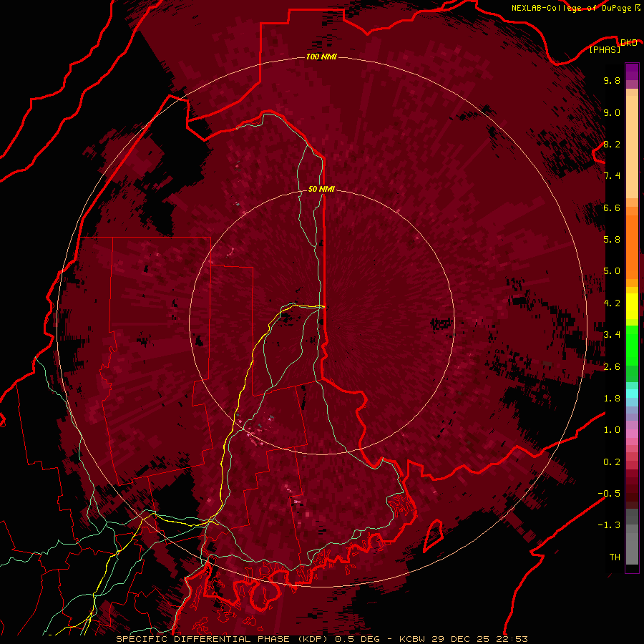Viewport: 644px width, 644px height.
Task: Click the 8.2 color scale value
Action: tap(612, 144)
